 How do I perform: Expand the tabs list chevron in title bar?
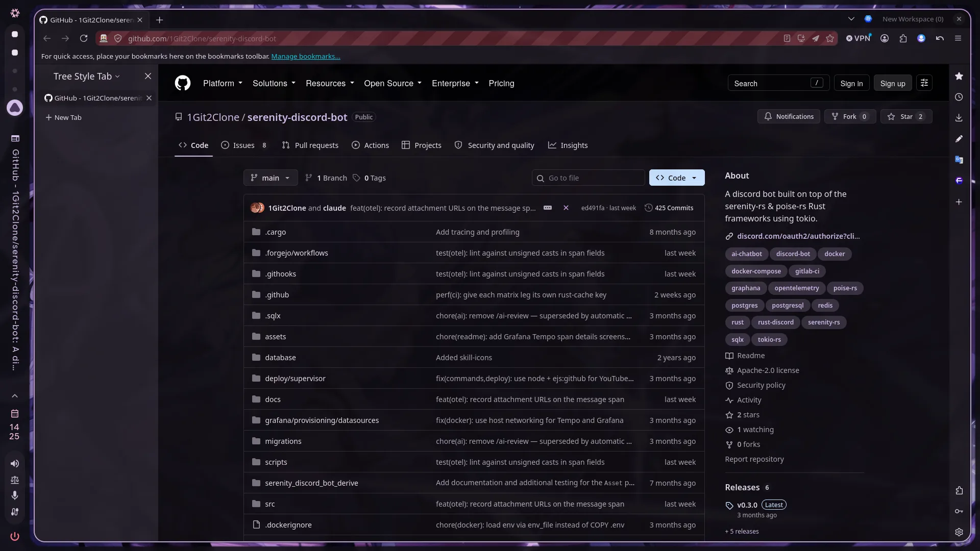(x=851, y=19)
